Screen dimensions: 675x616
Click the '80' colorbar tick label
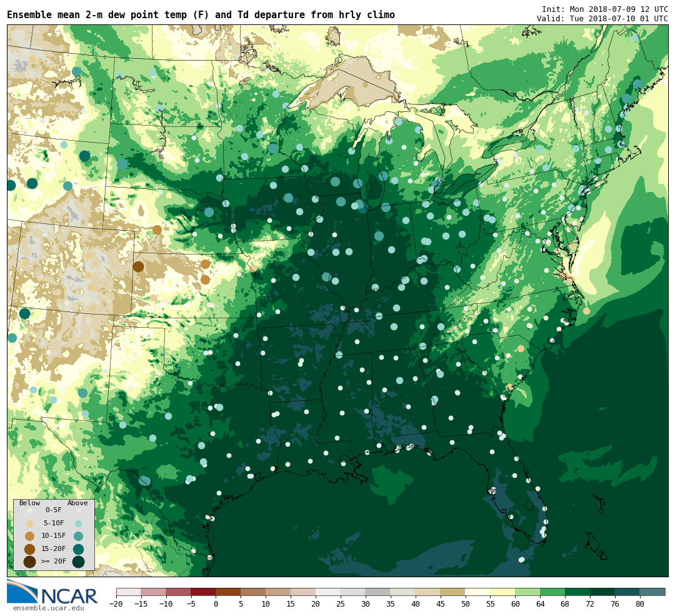click(640, 604)
